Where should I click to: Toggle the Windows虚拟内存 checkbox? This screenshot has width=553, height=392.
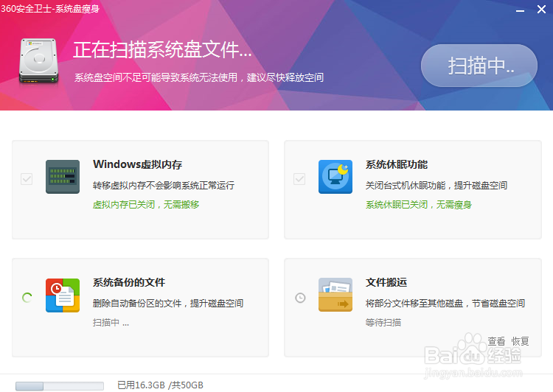tap(27, 179)
